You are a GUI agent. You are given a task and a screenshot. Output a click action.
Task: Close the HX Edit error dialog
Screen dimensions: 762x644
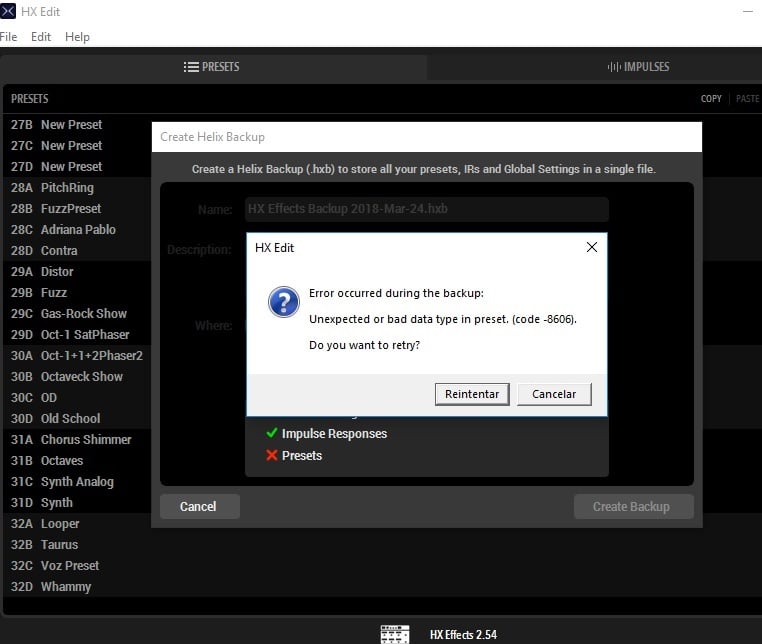coord(591,247)
